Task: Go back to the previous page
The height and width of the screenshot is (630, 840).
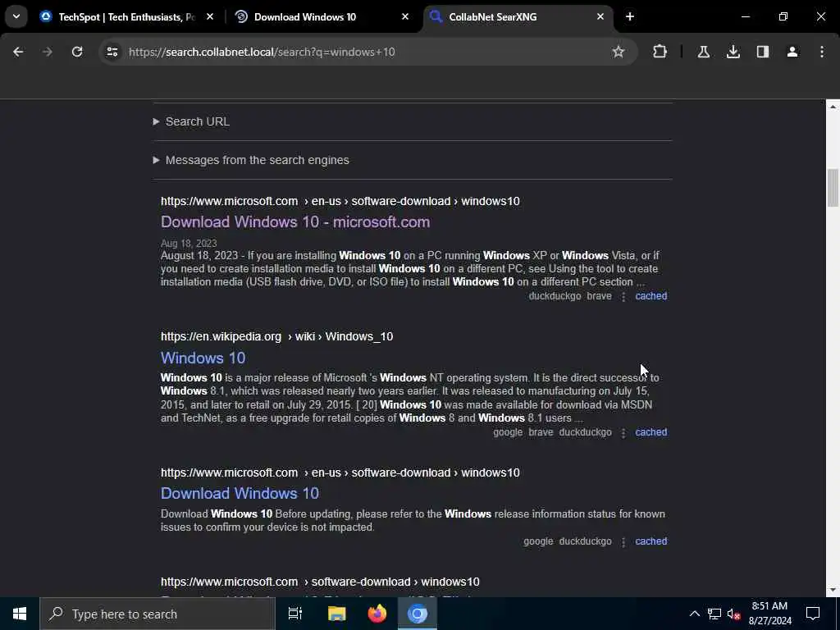Action: (18, 52)
